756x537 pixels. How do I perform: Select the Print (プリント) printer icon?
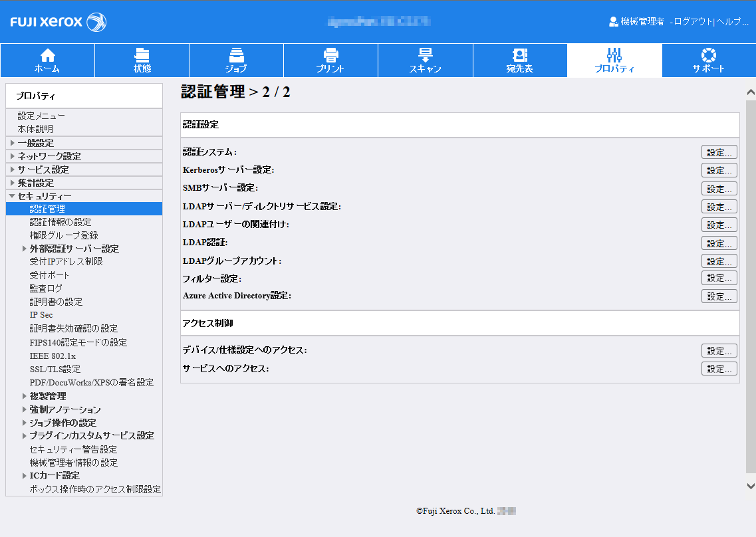[x=330, y=55]
